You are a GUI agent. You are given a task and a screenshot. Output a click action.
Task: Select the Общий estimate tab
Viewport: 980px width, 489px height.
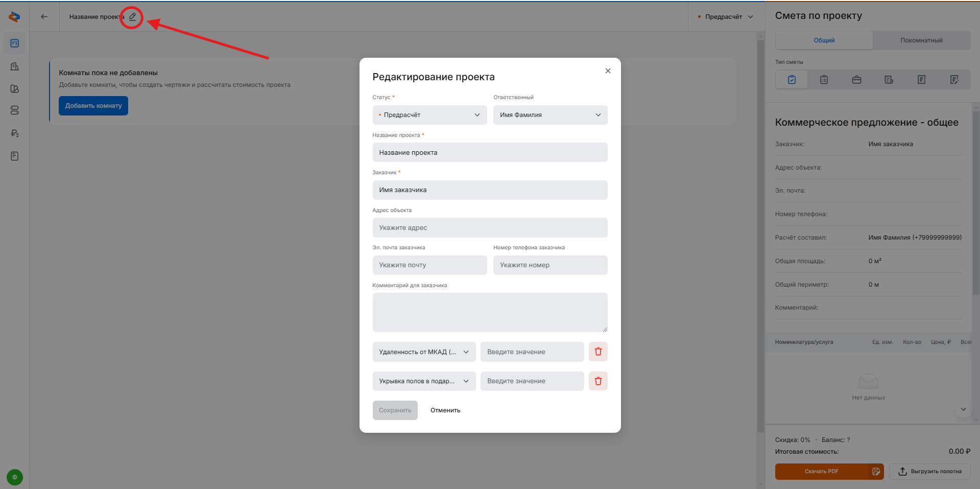click(824, 40)
